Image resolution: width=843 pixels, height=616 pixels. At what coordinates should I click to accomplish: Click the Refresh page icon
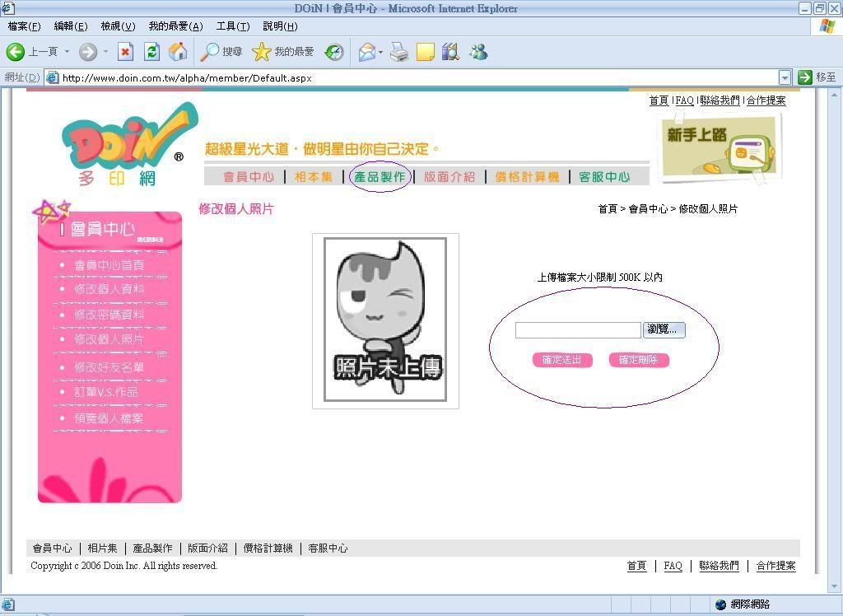click(151, 52)
